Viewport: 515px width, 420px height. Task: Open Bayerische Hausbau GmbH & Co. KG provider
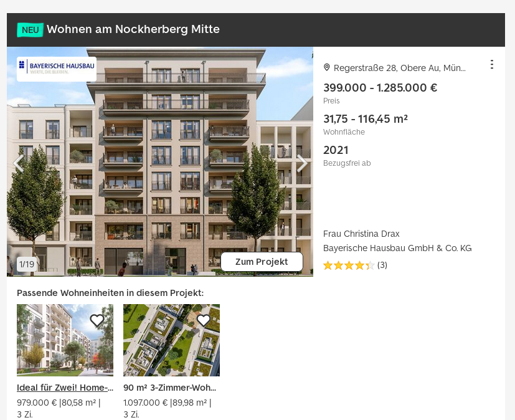click(x=397, y=248)
